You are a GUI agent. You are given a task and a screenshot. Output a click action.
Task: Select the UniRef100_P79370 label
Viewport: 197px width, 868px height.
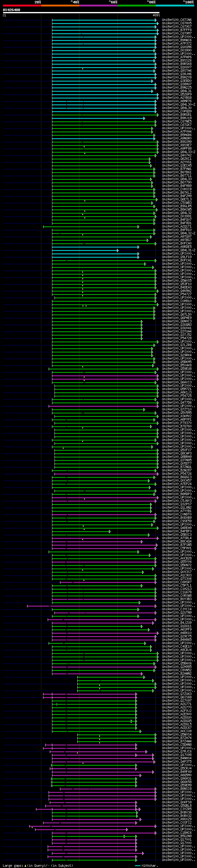pyautogui.click(x=177, y=423)
